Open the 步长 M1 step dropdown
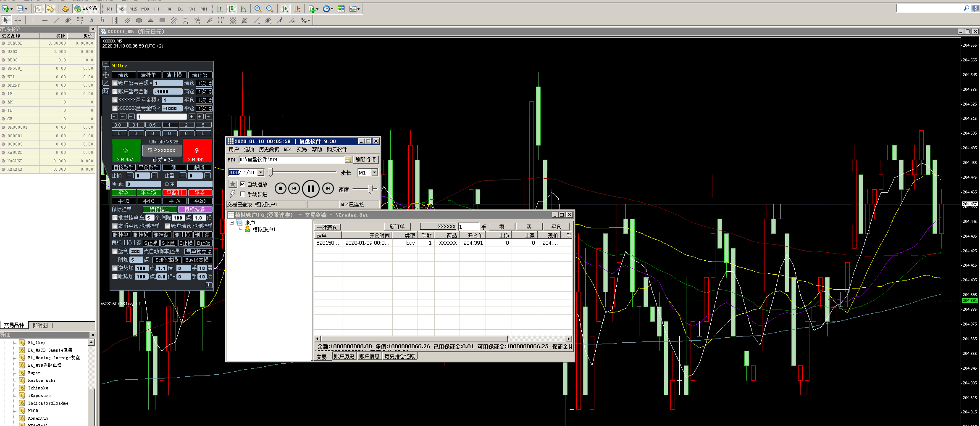This screenshot has width=980, height=426. 374,172
